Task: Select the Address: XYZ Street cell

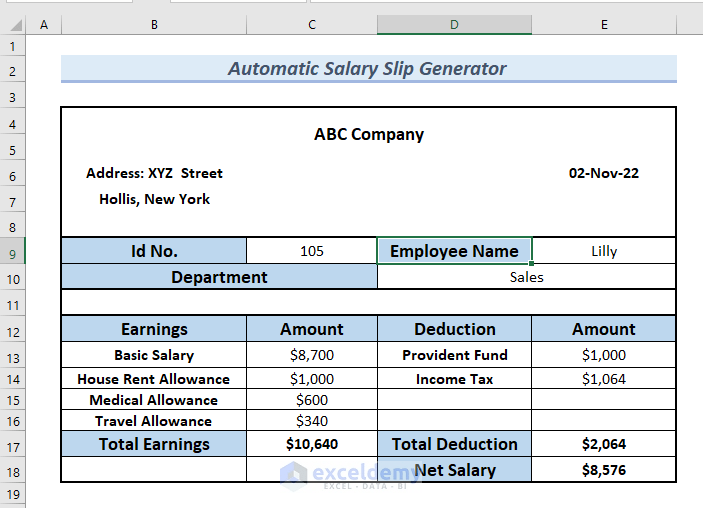Action: [x=154, y=173]
